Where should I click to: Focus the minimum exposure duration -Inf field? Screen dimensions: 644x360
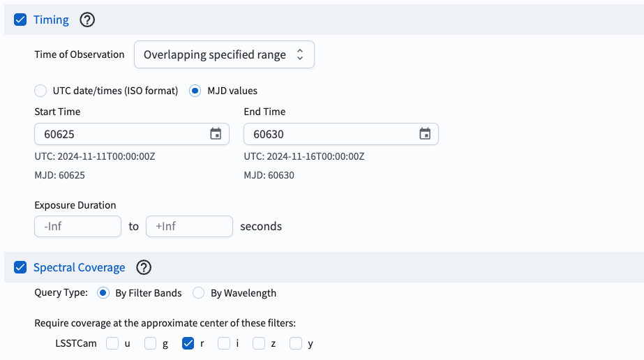pos(77,227)
